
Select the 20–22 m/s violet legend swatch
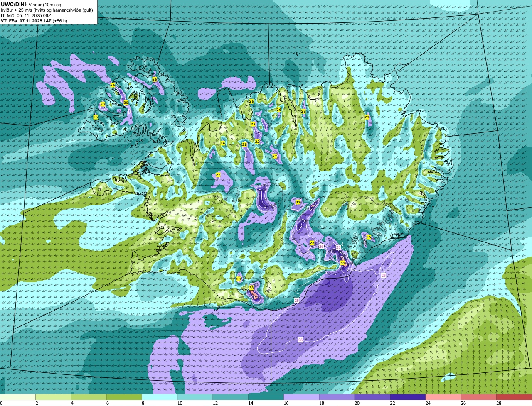[x=372, y=397]
